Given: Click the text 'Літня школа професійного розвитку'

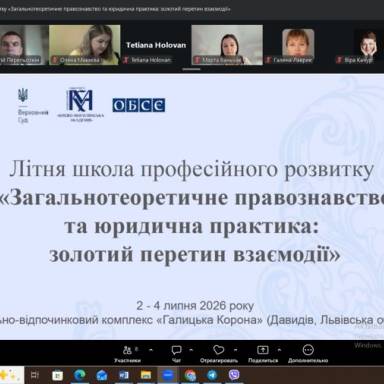Looking at the screenshot, I should pyautogui.click(x=192, y=169).
